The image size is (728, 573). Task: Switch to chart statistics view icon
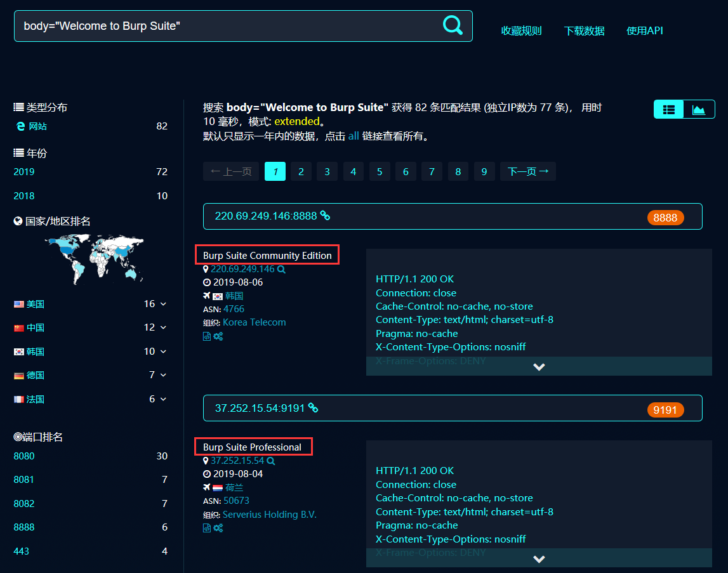(699, 110)
